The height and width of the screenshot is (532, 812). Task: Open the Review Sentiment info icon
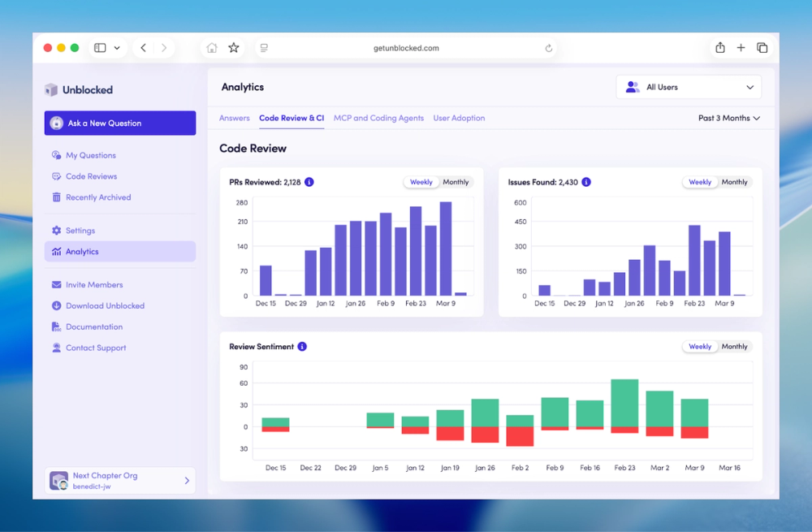click(302, 346)
